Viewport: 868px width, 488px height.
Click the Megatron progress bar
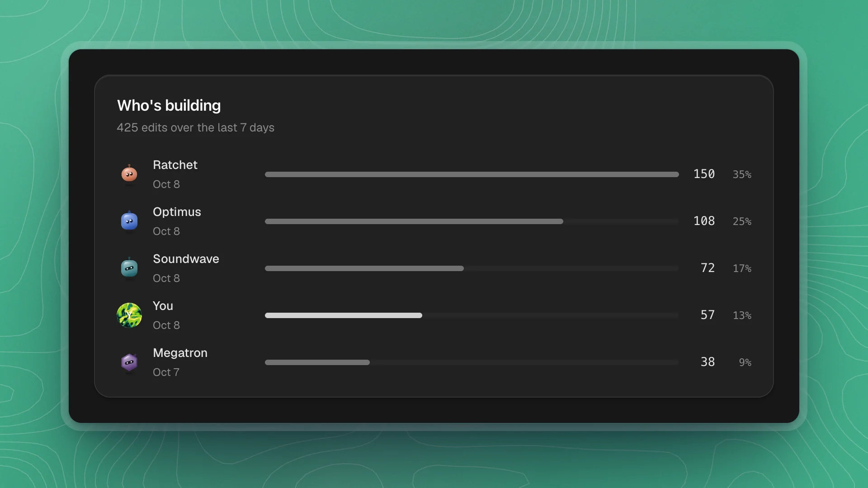click(x=472, y=362)
